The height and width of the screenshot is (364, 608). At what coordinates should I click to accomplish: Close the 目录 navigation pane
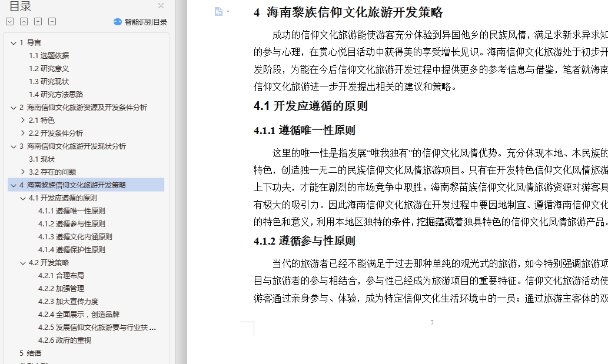161,6
